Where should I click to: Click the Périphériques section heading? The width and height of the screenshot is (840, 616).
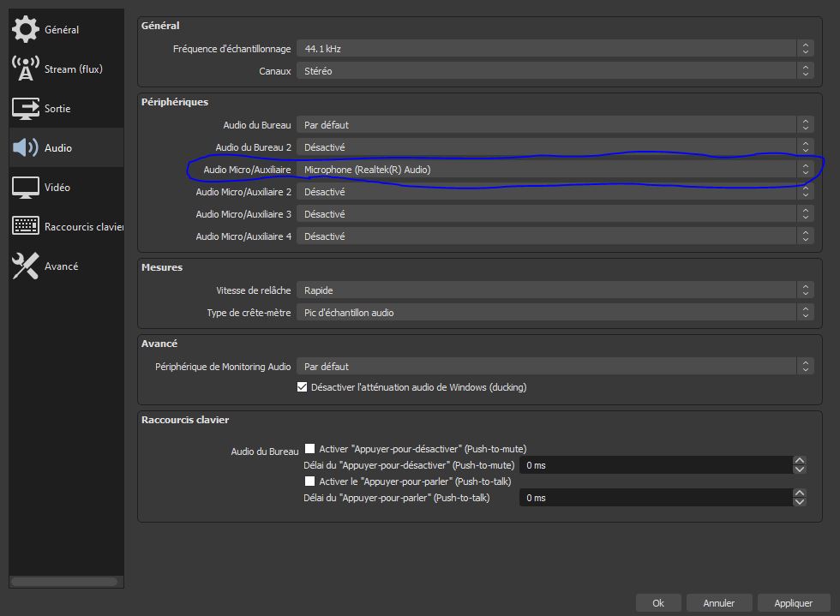click(x=175, y=102)
